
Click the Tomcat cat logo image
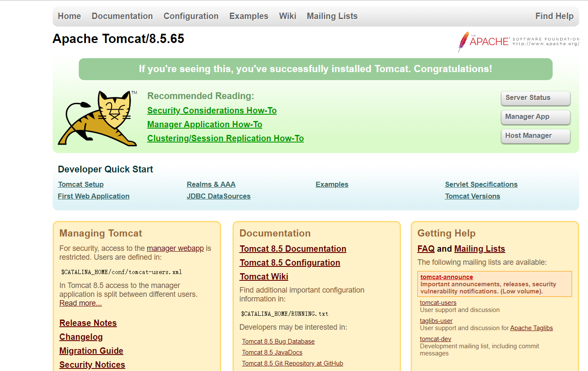[98, 118]
